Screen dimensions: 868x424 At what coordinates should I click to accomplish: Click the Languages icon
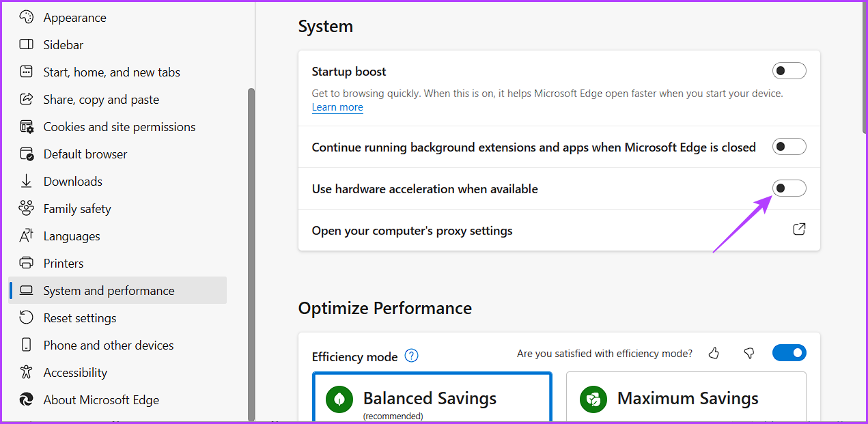point(27,236)
